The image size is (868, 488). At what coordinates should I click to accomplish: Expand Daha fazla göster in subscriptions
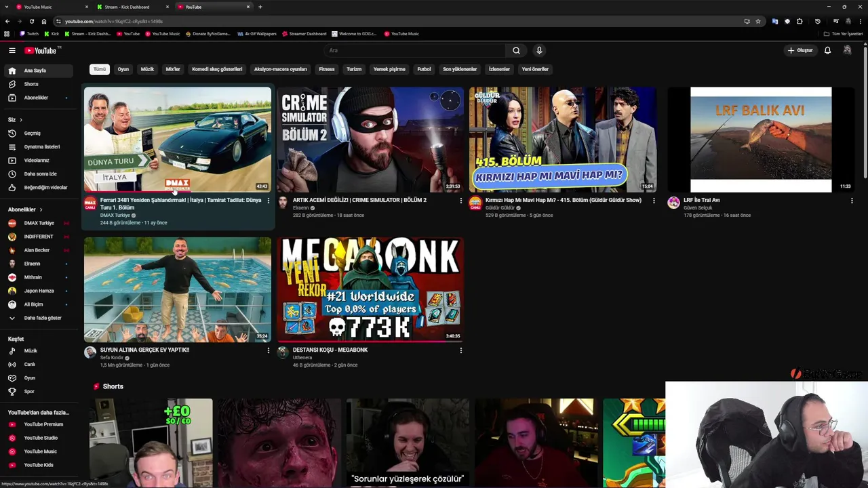[x=39, y=318]
